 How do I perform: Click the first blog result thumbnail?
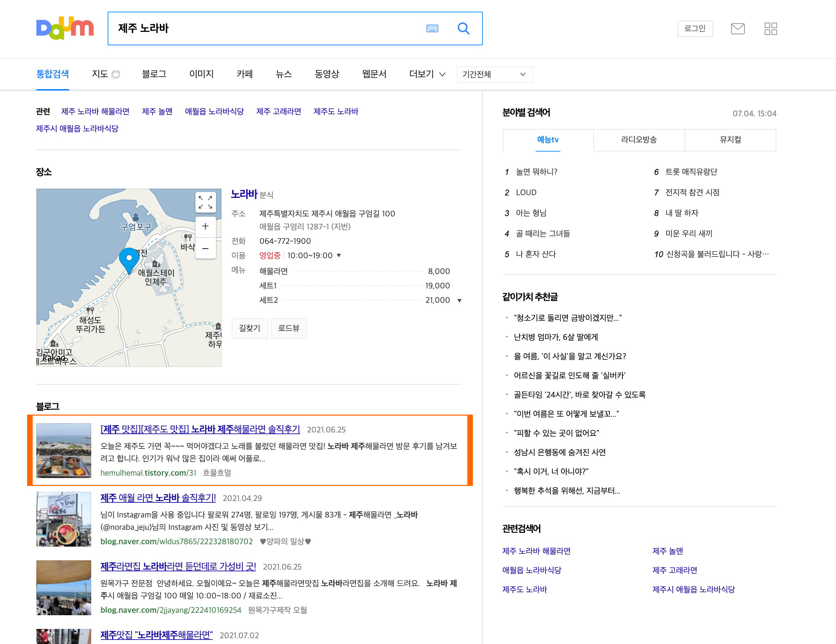pyautogui.click(x=63, y=450)
